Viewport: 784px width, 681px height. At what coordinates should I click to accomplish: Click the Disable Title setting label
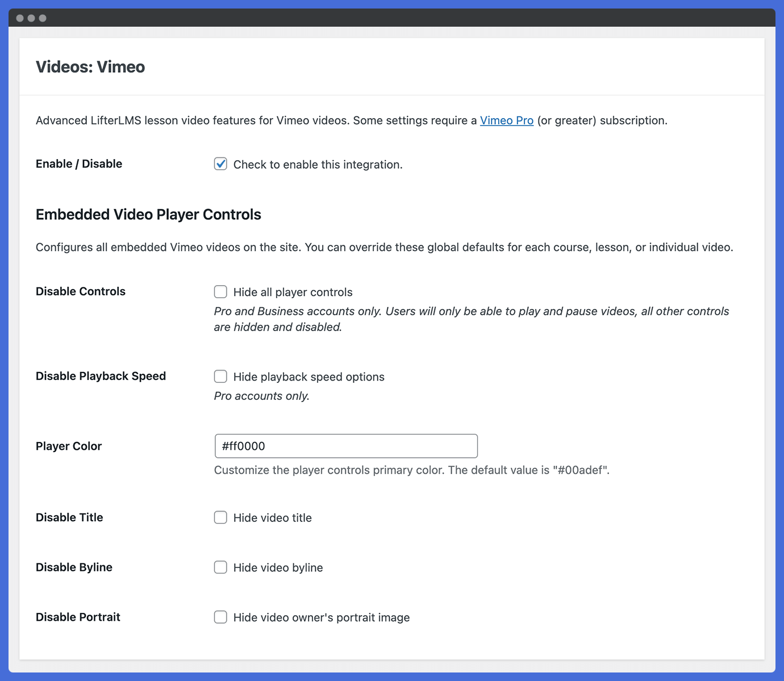pos(69,517)
